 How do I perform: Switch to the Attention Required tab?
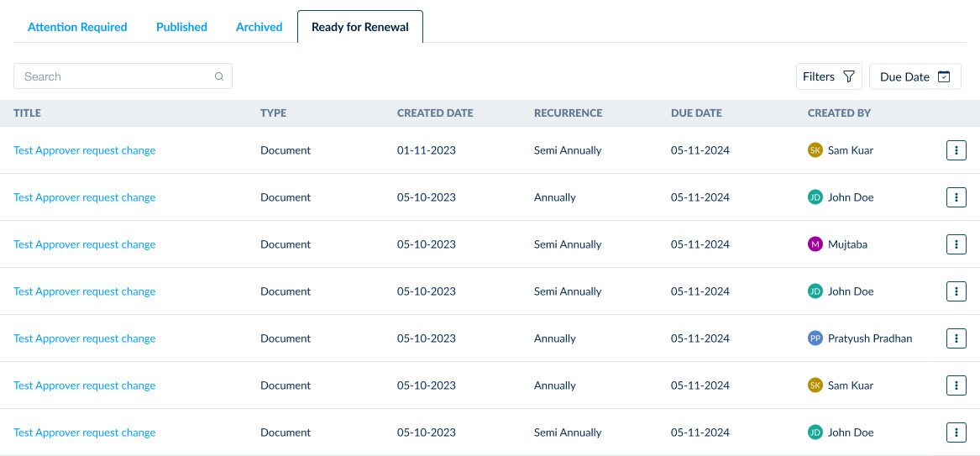pos(77,27)
